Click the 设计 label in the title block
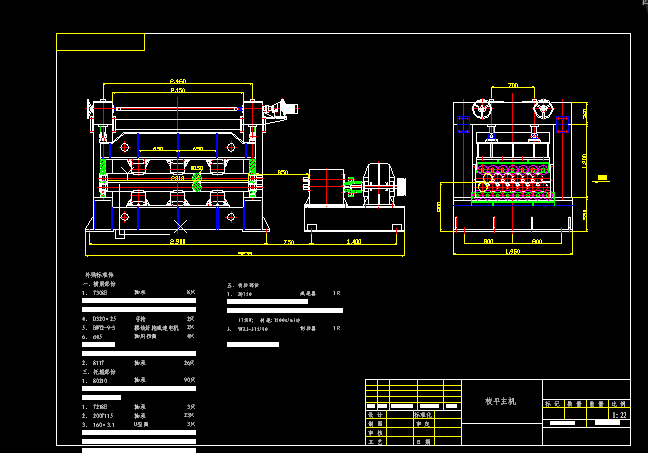The width and height of the screenshot is (648, 453). pos(376,415)
